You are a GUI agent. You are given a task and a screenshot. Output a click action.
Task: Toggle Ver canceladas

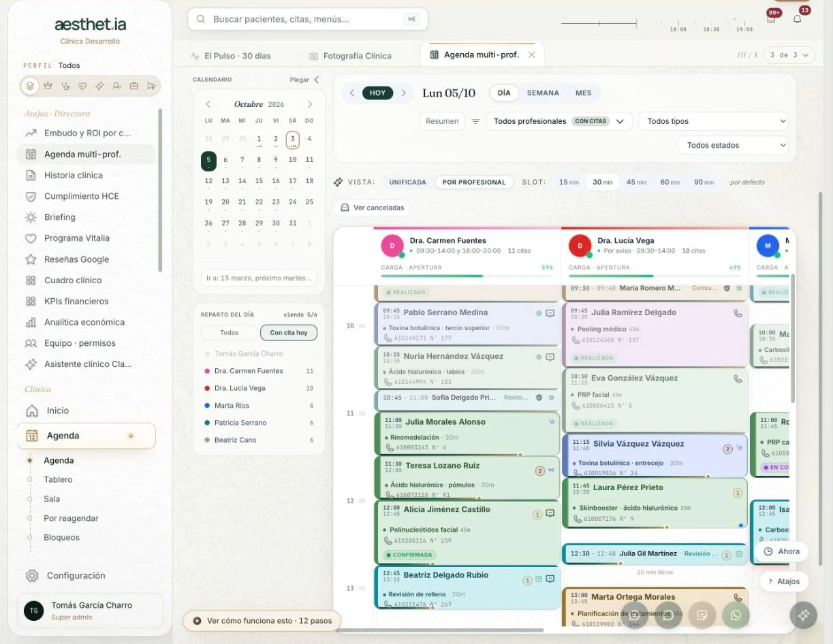pos(372,208)
